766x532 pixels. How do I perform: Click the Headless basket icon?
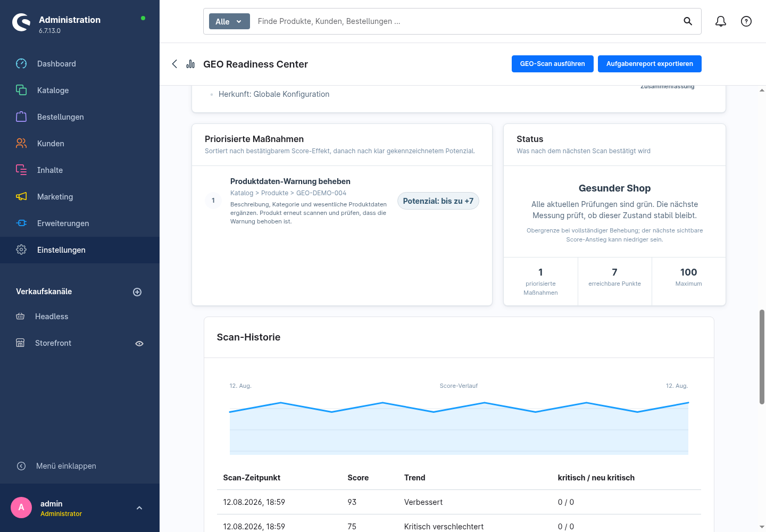point(20,317)
